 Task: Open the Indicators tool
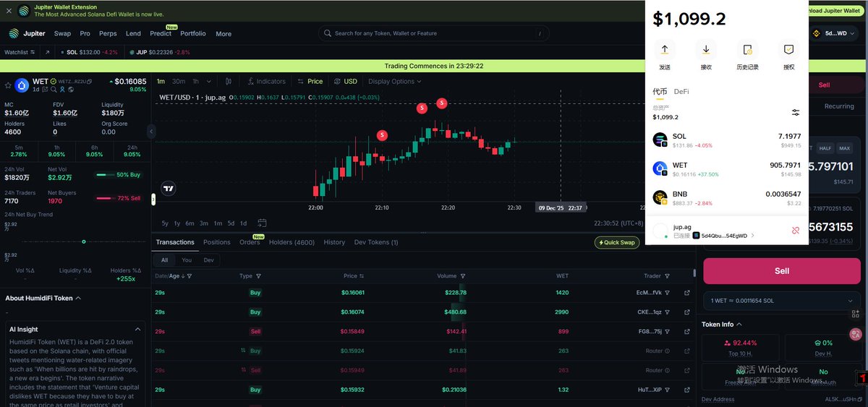(266, 81)
